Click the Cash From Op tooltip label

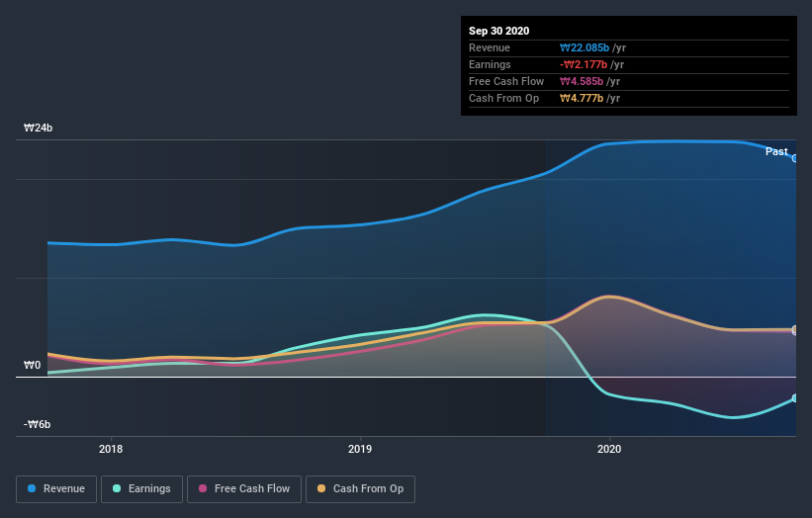pos(503,98)
